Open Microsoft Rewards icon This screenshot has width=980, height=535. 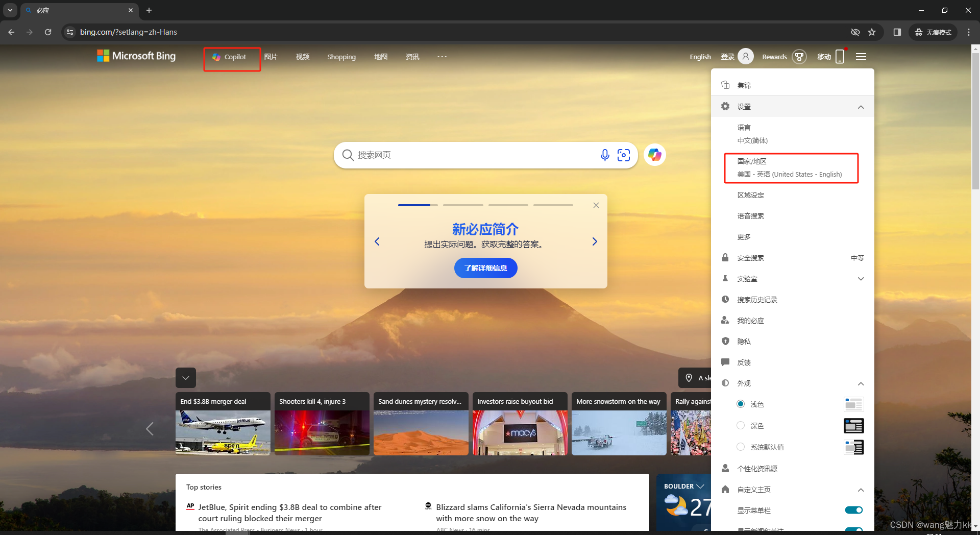799,57
